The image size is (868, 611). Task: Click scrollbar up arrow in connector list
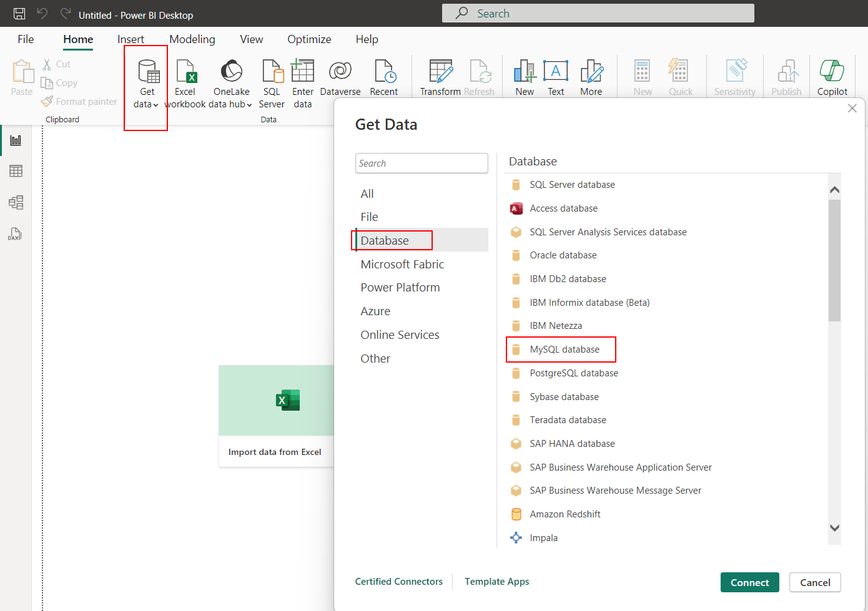[834, 190]
